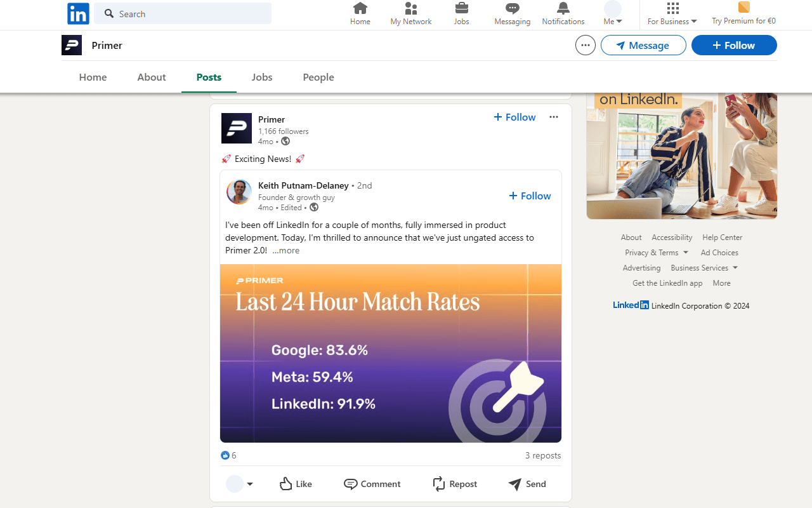Viewport: 812px width, 508px height.
Task: Comment on the Primer post
Action: pyautogui.click(x=372, y=484)
